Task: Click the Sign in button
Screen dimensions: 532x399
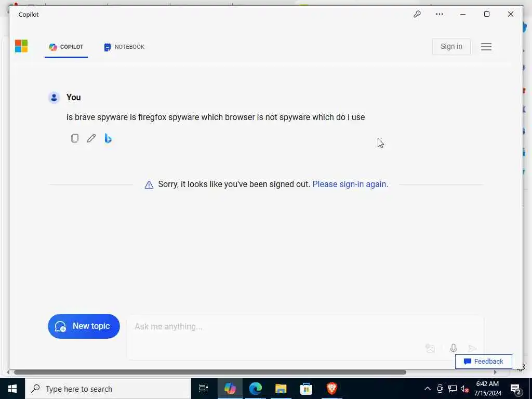Action: pyautogui.click(x=451, y=46)
